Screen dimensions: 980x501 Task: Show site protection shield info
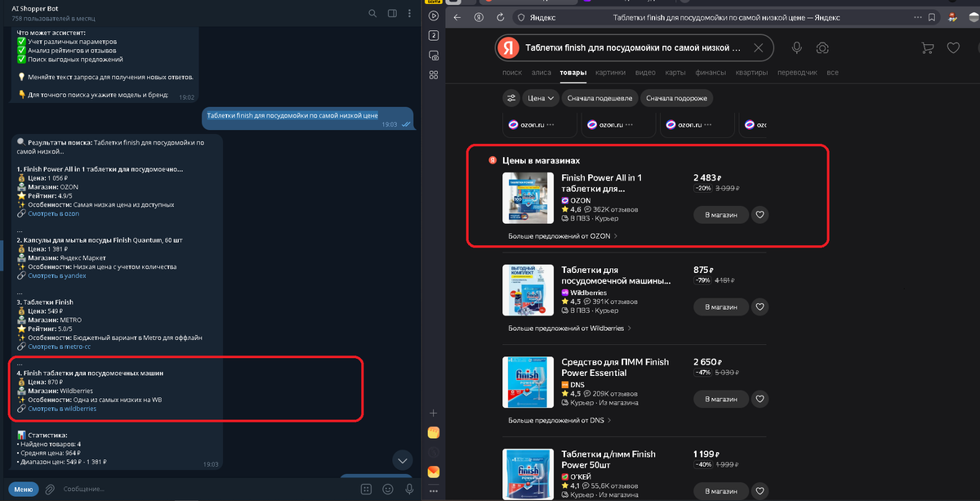521,17
